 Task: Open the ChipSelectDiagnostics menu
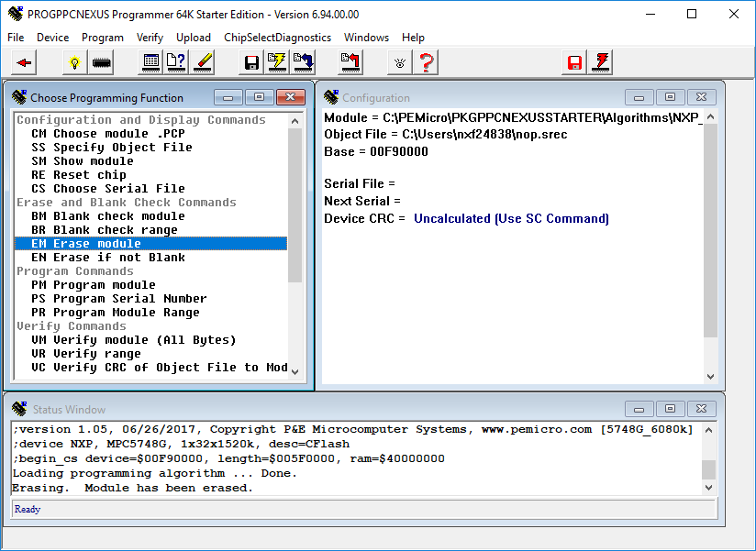[x=277, y=38]
